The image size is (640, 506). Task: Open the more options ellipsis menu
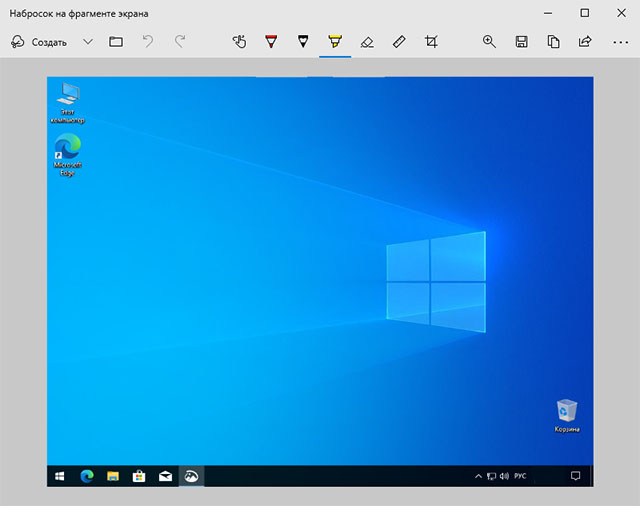coord(620,42)
